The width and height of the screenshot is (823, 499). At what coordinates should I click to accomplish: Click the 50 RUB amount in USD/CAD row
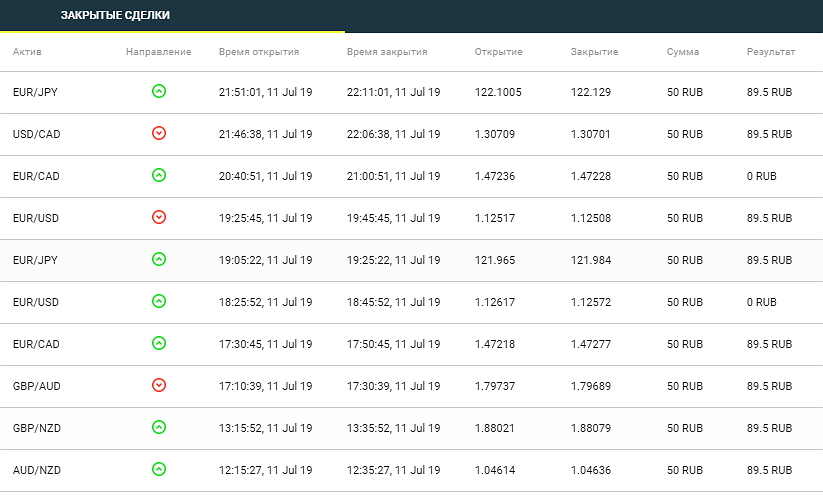click(685, 134)
